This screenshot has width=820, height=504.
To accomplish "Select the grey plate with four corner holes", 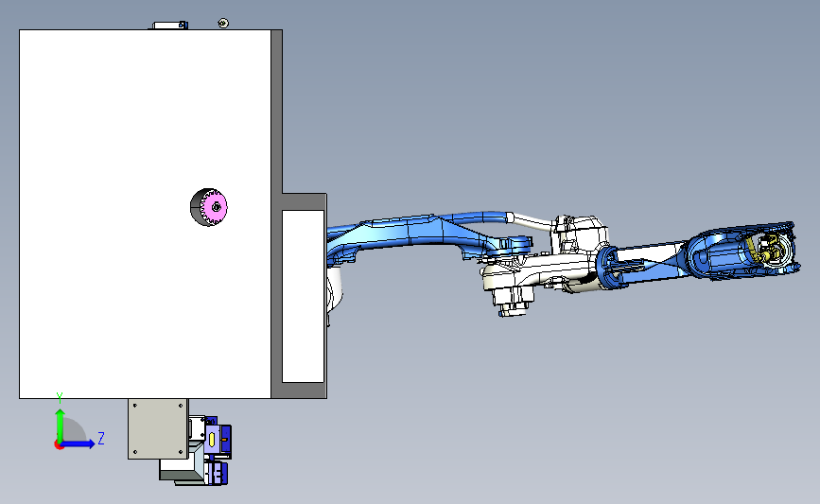I will [x=158, y=428].
